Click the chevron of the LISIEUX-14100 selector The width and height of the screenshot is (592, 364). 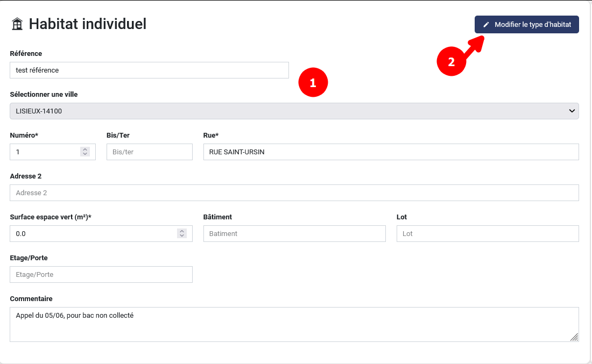pos(572,111)
